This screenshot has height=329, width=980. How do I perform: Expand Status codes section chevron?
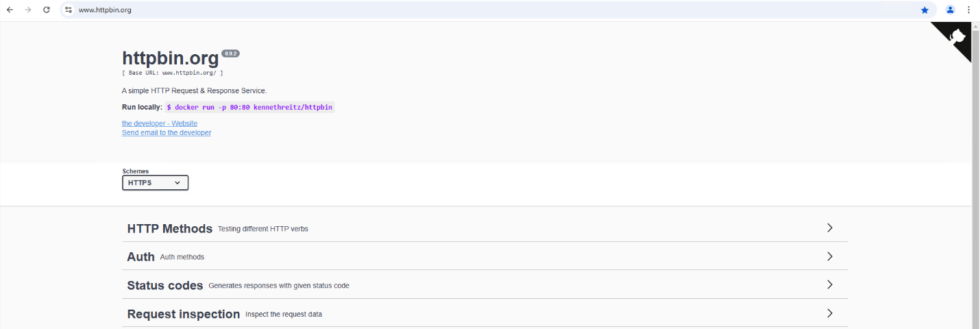pyautogui.click(x=829, y=285)
